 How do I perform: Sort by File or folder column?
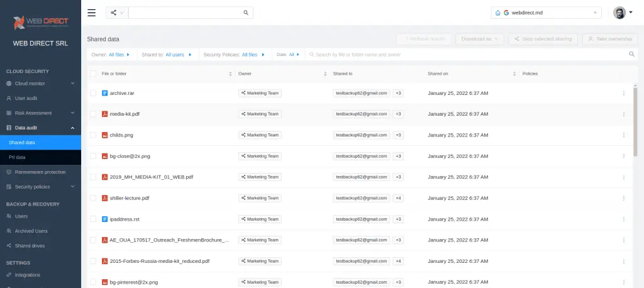[230, 74]
